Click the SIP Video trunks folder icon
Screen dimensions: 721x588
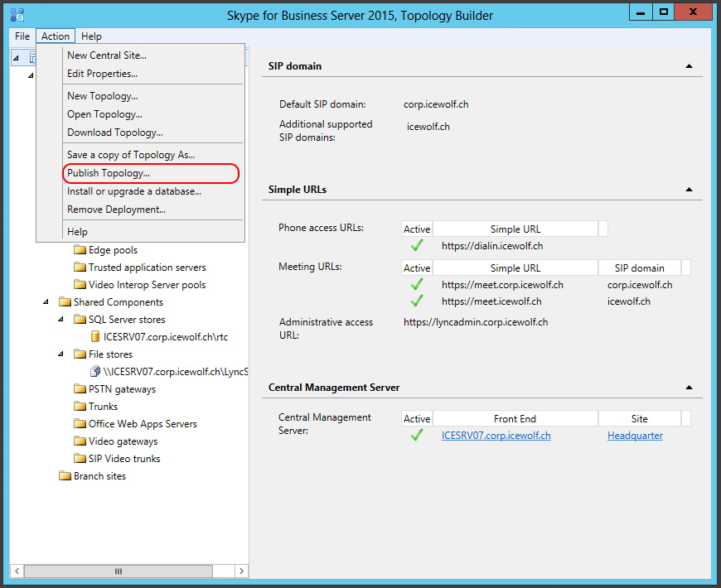click(80, 459)
